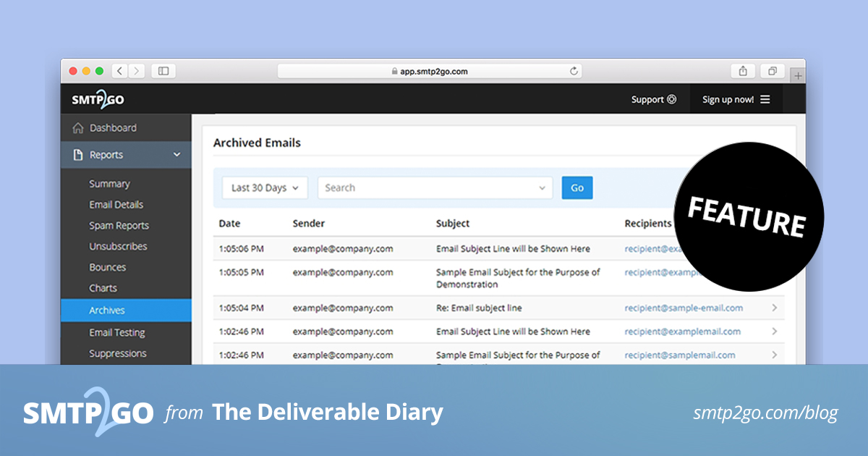Click the SMTP2GO logo
This screenshot has height=456, width=868.
(96, 99)
